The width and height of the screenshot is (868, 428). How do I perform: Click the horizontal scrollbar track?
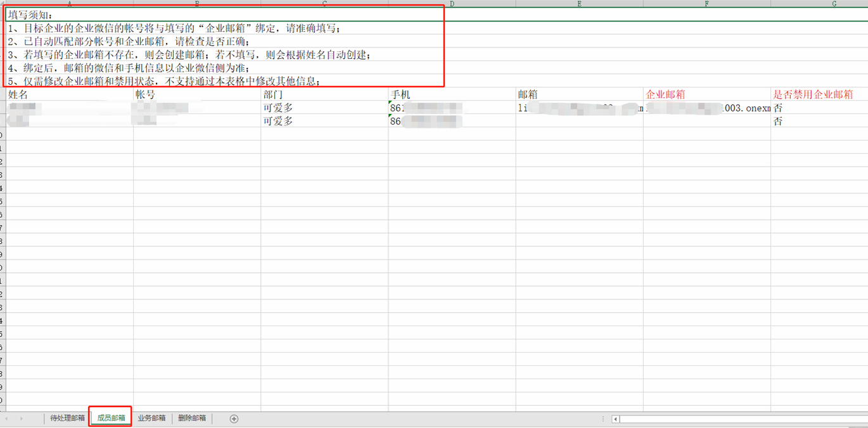pos(741,419)
